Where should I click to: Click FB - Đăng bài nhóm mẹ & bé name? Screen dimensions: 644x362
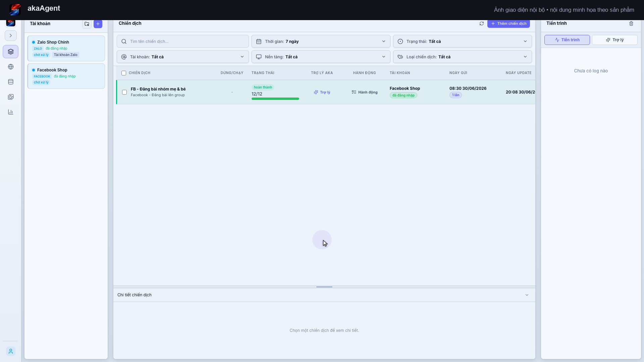(158, 89)
